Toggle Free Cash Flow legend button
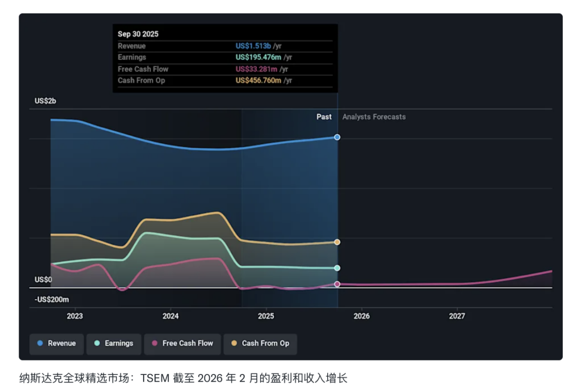The width and height of the screenshot is (572, 392). point(182,343)
